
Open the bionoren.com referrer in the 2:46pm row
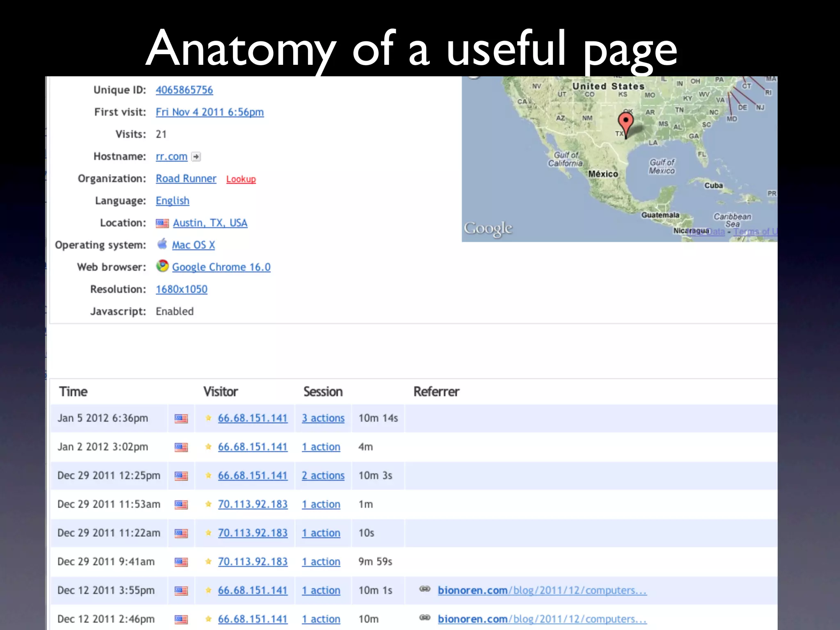click(x=542, y=619)
